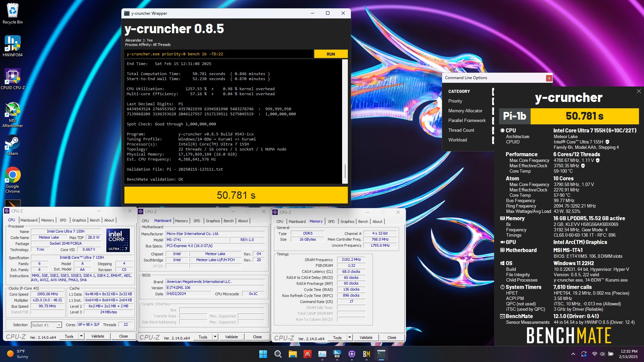Open MSI Afterburner desktop icon
Viewport: 644px width, 362px height.
point(13,115)
